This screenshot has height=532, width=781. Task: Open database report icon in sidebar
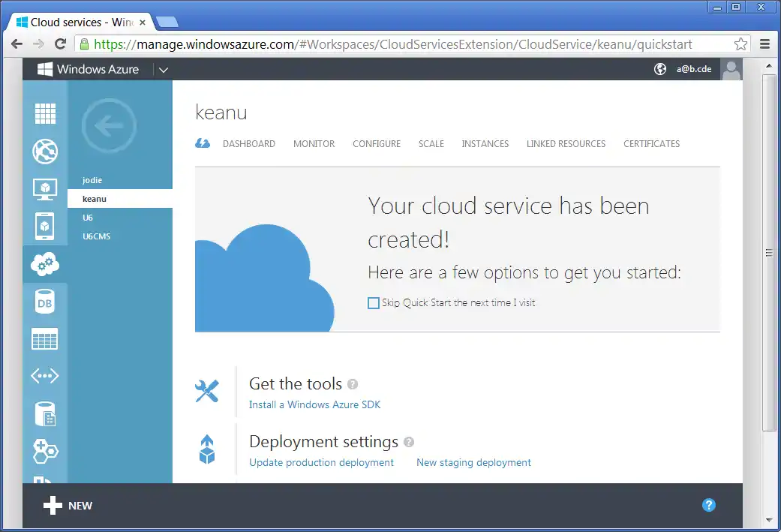coord(45,414)
